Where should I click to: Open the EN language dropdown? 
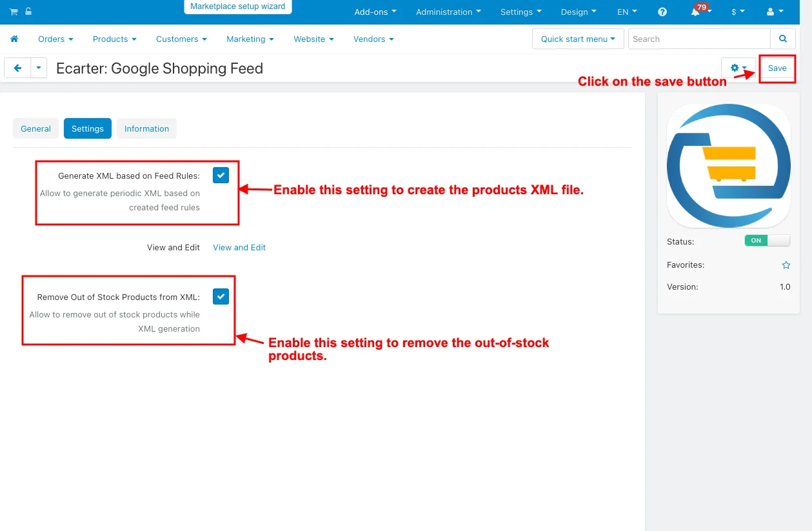(x=627, y=12)
